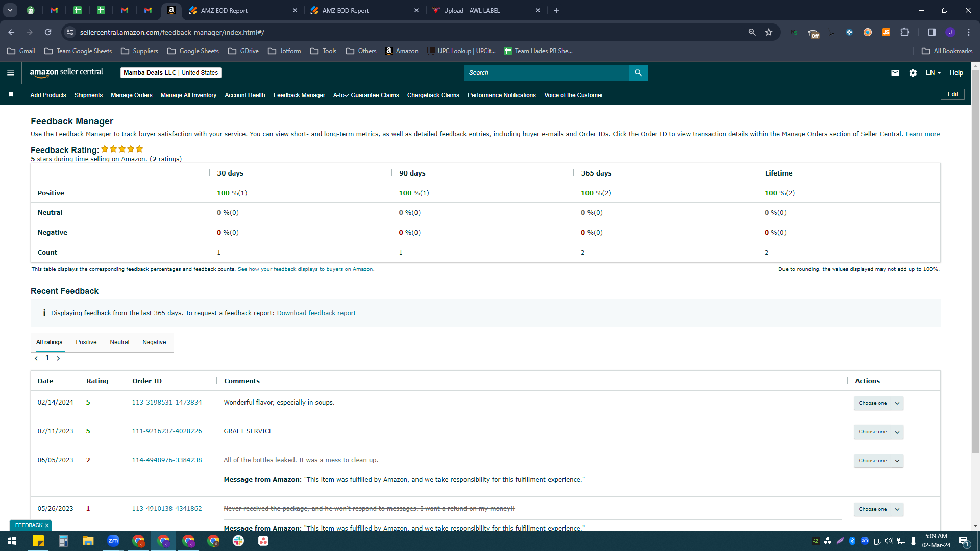Open the UPC Lookup bookmark

click(x=461, y=51)
